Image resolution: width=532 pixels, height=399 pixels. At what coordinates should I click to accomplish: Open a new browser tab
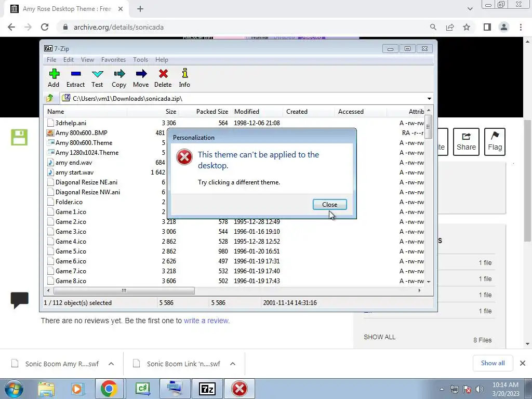(140, 9)
